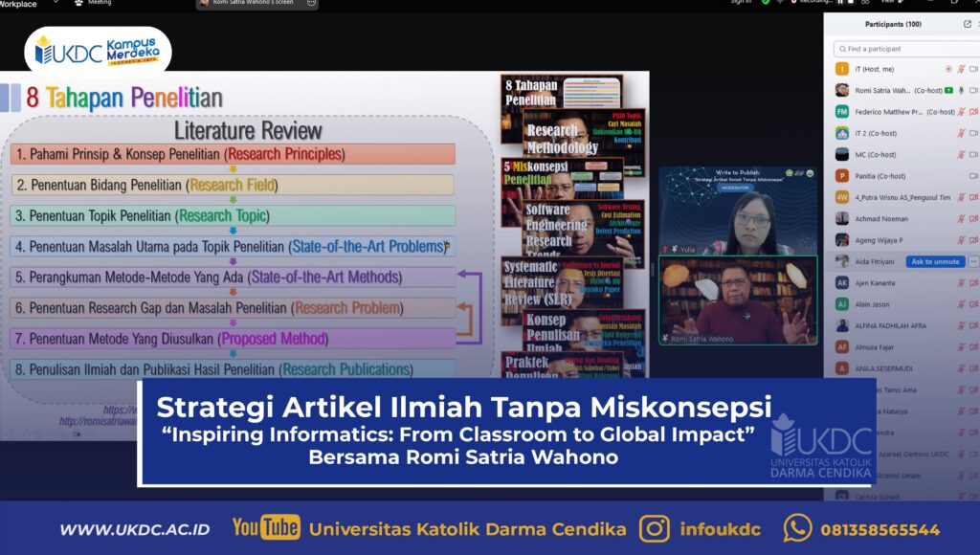The image size is (980, 555).
Task: Click the Software Engineering Research Trends thumbnail
Action: [x=583, y=229]
